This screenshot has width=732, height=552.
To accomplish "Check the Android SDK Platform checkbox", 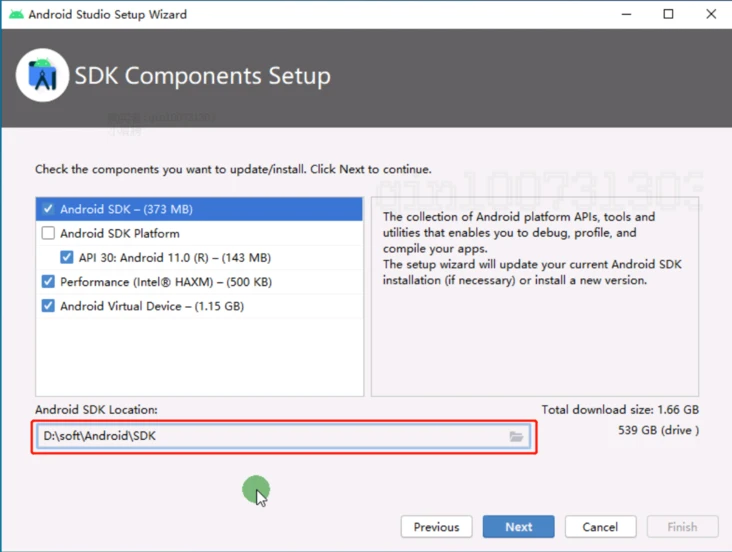I will 48,233.
